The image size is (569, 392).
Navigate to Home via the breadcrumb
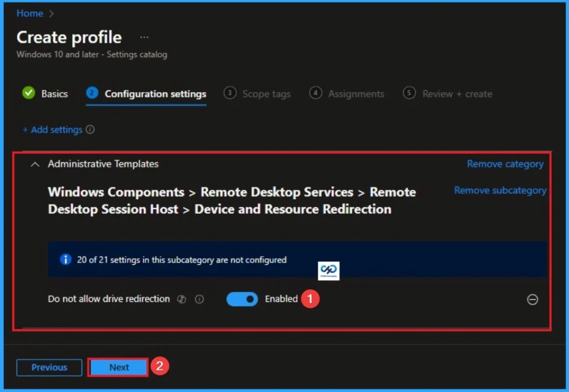(29, 13)
